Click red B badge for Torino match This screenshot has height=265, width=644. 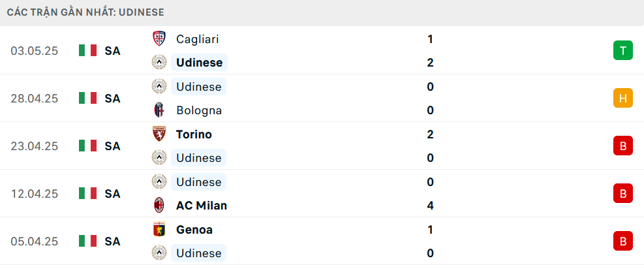point(623,146)
